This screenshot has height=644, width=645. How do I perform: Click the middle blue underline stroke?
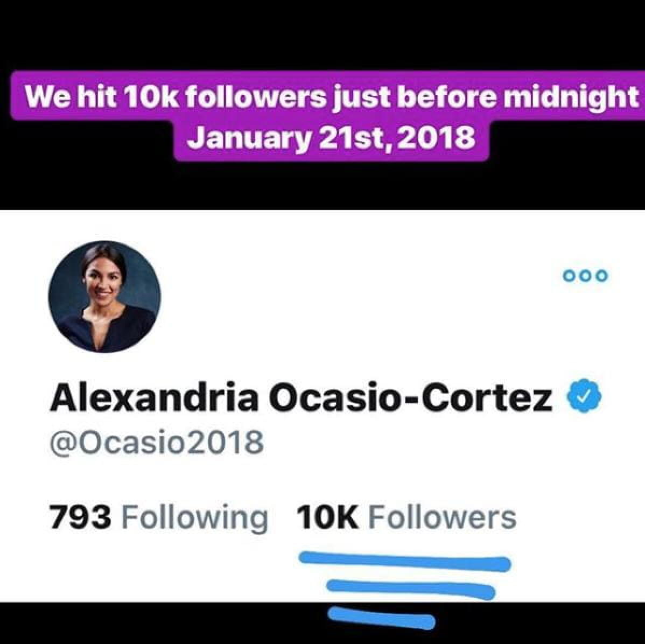(x=411, y=589)
